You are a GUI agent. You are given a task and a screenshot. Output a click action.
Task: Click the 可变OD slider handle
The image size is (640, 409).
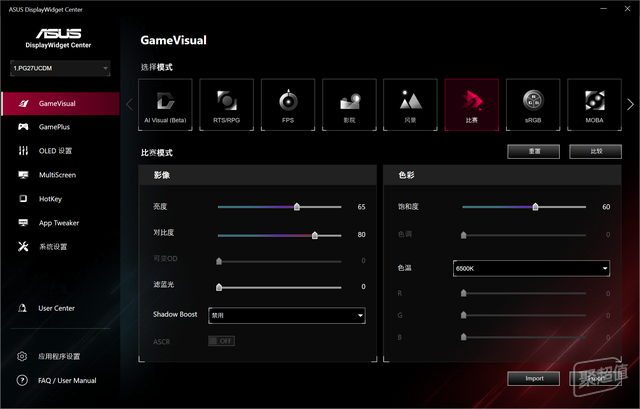click(x=219, y=261)
